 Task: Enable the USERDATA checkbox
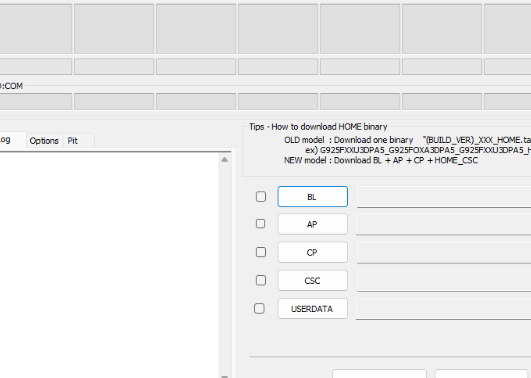click(x=259, y=308)
